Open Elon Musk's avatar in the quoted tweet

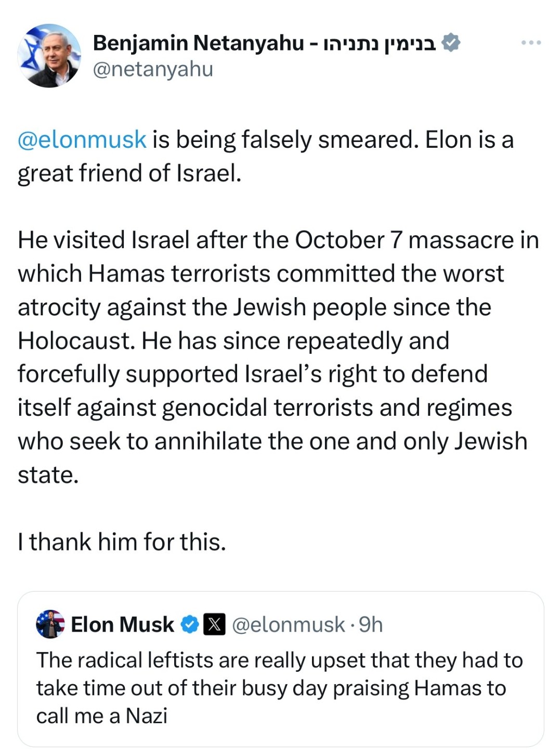50,624
